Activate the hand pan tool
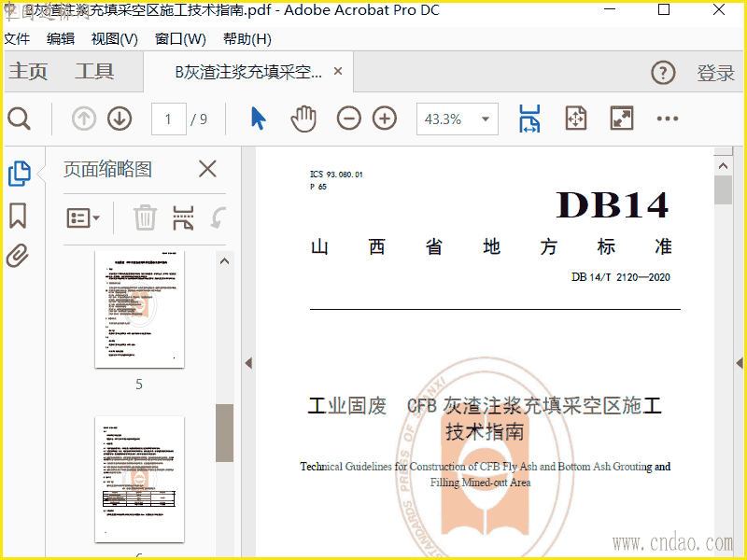747x560 pixels. tap(303, 119)
